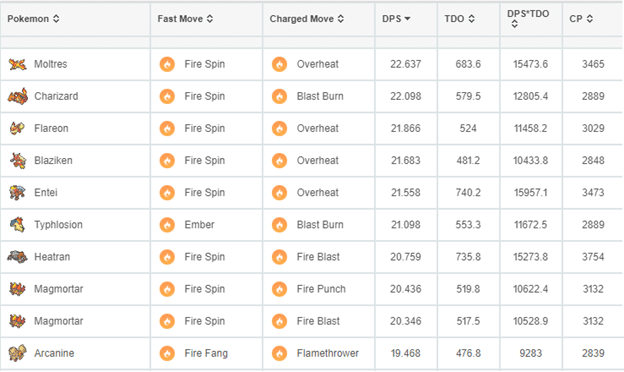Click the Heatran sprite icon
This screenshot has width=624, height=372.
point(18,257)
